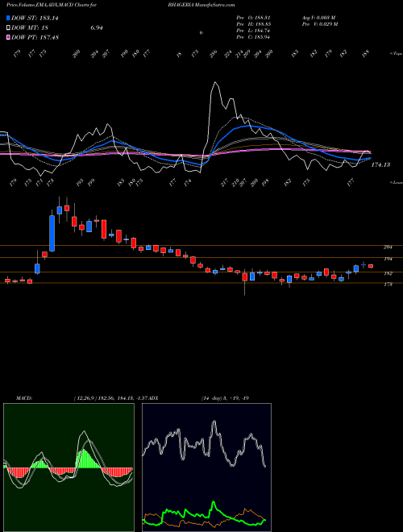
Task: Click the white DOW MT legend swatch
Action: point(9,28)
